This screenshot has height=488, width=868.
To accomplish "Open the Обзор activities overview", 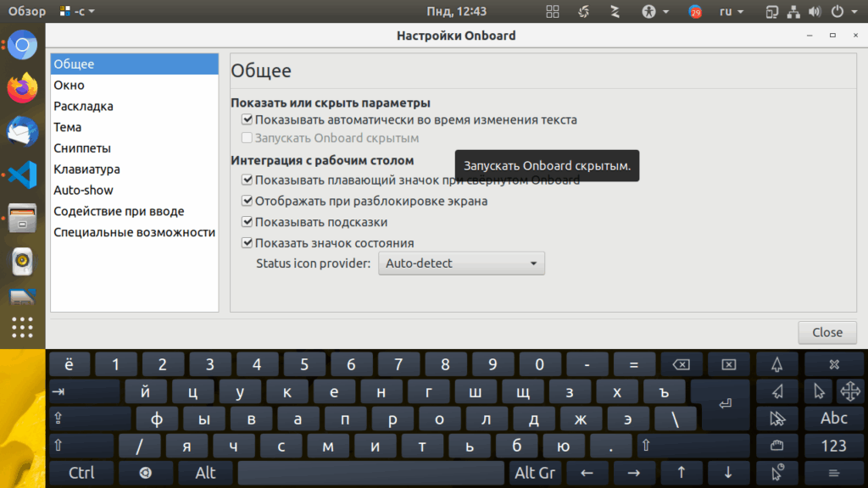I will tap(26, 11).
